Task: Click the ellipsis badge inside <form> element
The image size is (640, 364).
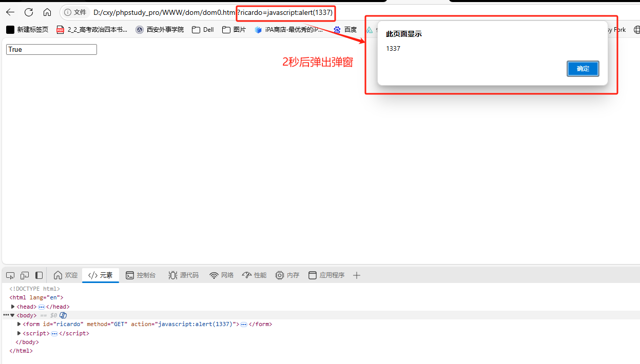Action: point(244,325)
